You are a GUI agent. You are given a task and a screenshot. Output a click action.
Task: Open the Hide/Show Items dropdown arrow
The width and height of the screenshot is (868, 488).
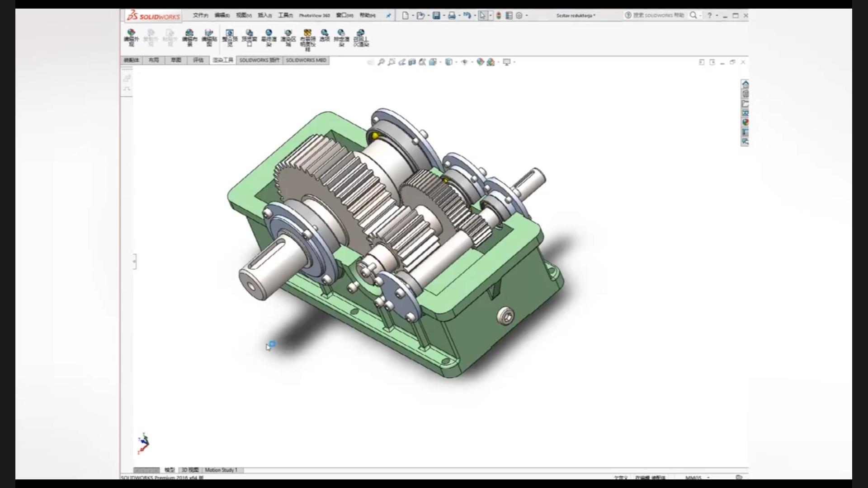tap(472, 62)
